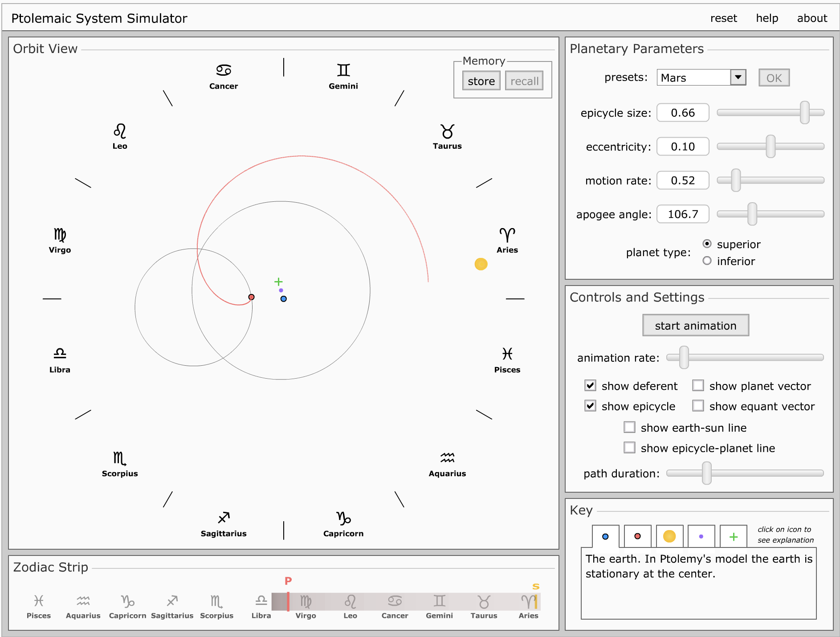
Task: Click the Virgo zodiac symbol in Orbit View
Action: 60,235
